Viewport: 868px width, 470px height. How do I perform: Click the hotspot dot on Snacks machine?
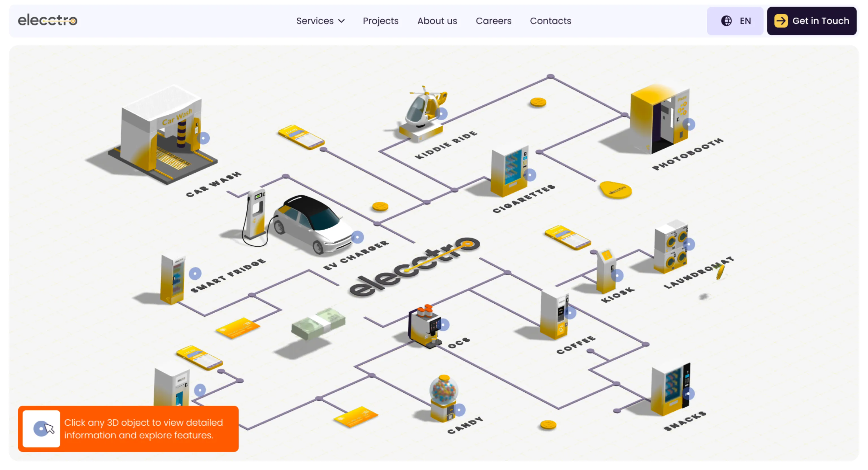click(688, 393)
